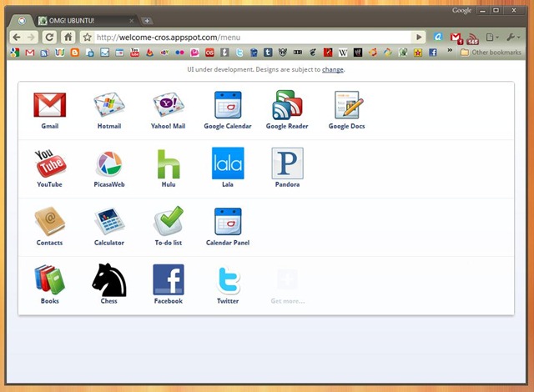Launch the Books app
This screenshot has height=392, width=534.
coord(50,279)
